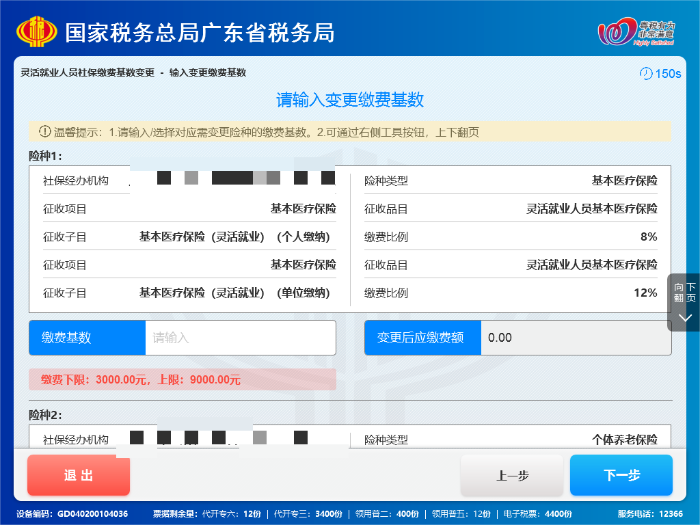Click the 个体养老保险 insurance type value
The height and width of the screenshot is (525, 700).
click(x=625, y=440)
